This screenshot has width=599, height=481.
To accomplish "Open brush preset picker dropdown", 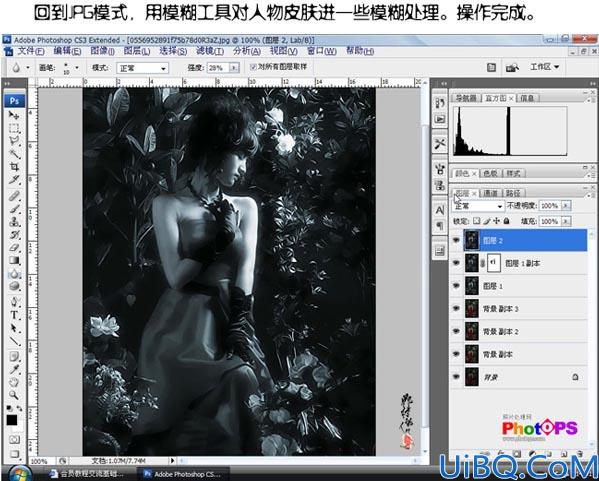I will pyautogui.click(x=77, y=68).
